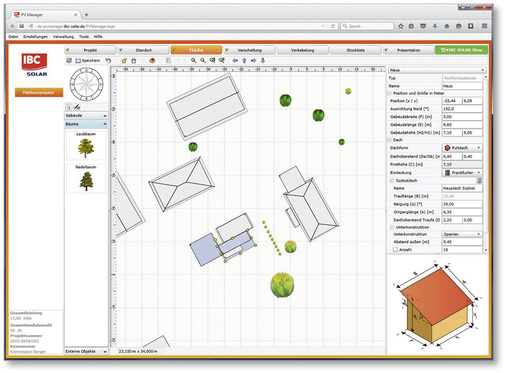Open the IBC SOLAR Shop button

pos(461,50)
